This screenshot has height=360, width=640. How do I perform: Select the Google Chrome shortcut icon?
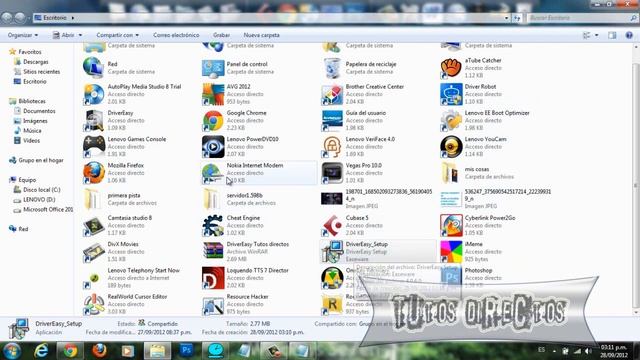point(213,120)
